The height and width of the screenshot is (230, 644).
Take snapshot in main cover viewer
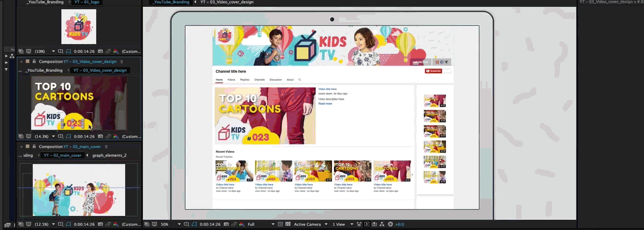tap(100, 224)
